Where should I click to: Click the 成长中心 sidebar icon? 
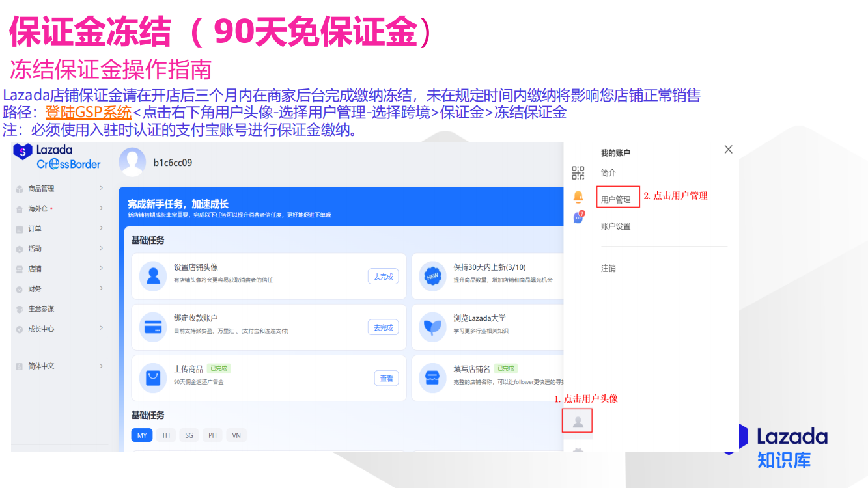pos(20,329)
